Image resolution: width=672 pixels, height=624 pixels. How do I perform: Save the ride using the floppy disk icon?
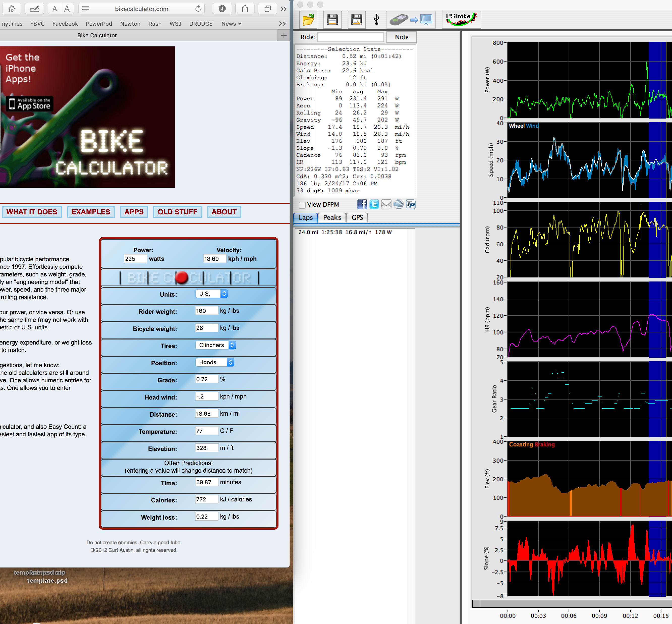tap(332, 20)
